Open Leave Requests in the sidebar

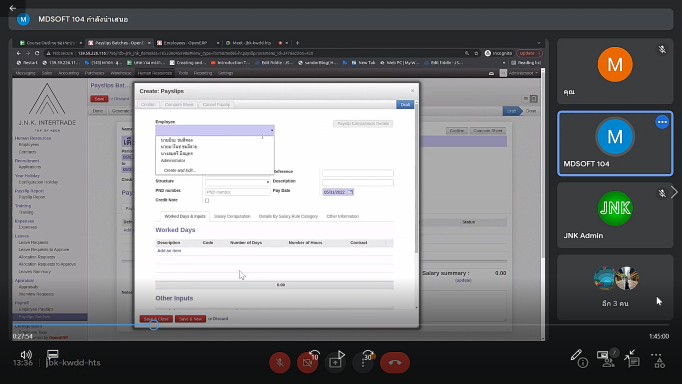pos(33,242)
